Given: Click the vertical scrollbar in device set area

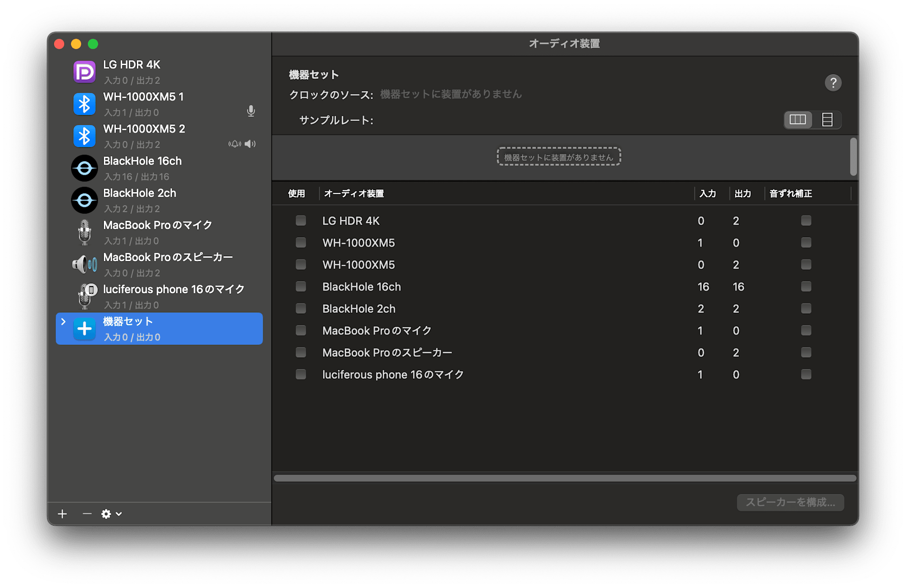Looking at the screenshot, I should click(x=853, y=157).
